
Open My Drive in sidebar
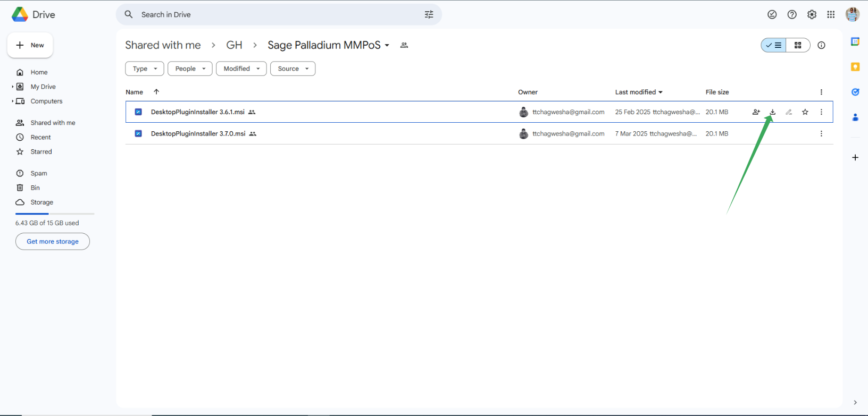[43, 87]
